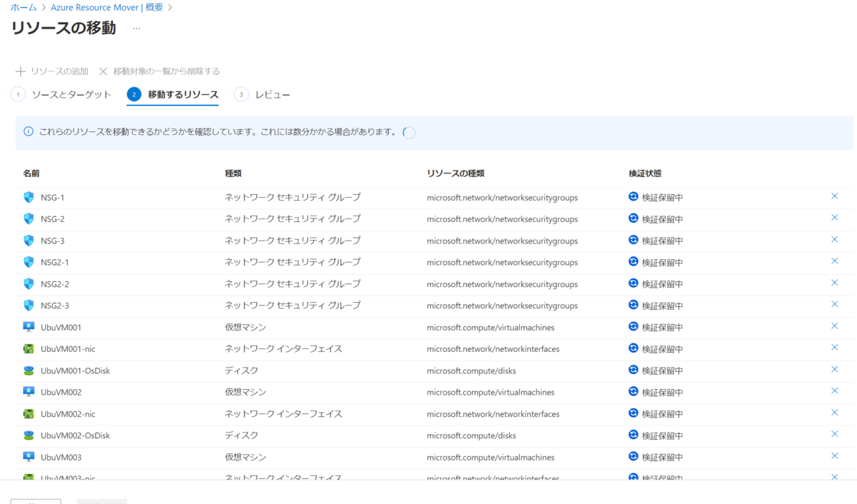The image size is (857, 504).
Task: Click ディスク type cell of UbuVM001-OsDisk
Action: (241, 371)
